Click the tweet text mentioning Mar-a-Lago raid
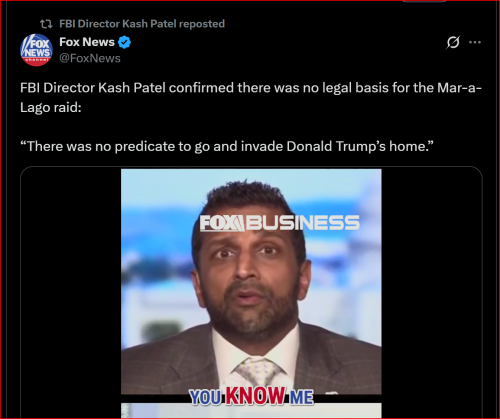The width and height of the screenshot is (500, 419). click(251, 97)
